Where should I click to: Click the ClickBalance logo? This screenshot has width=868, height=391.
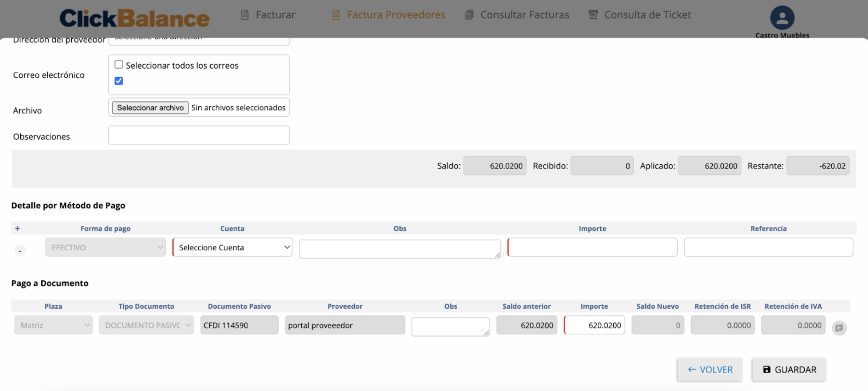click(x=134, y=18)
